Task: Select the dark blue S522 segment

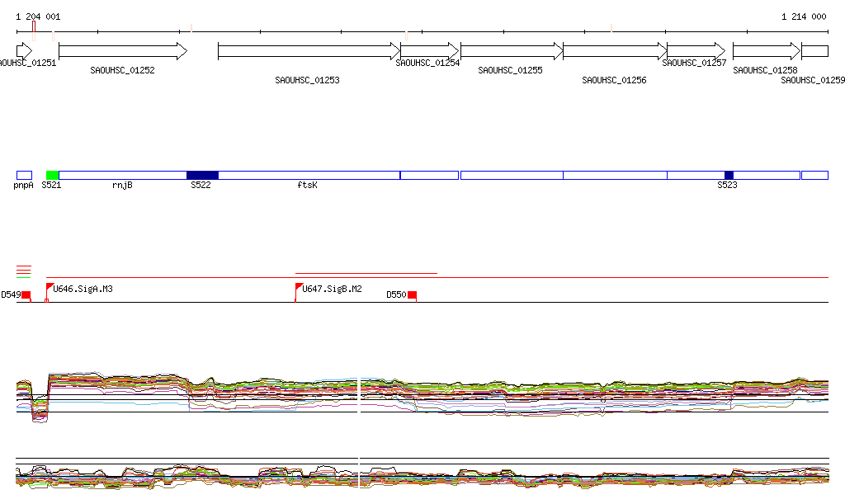Action: pyautogui.click(x=202, y=175)
